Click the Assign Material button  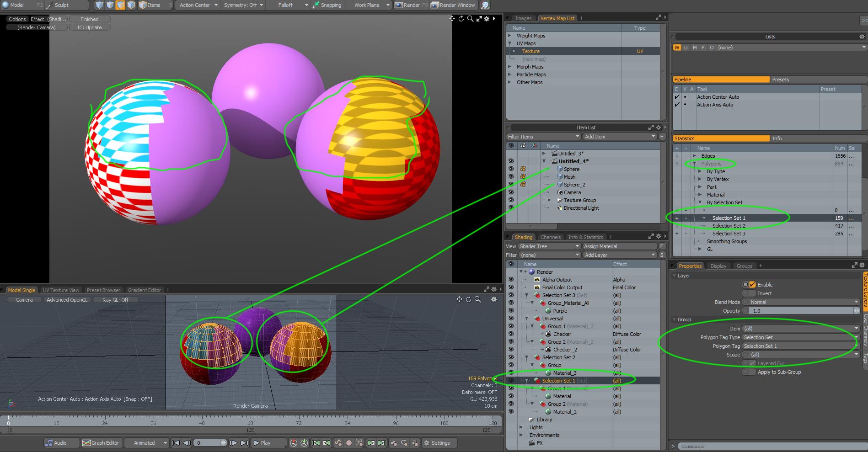click(x=620, y=246)
